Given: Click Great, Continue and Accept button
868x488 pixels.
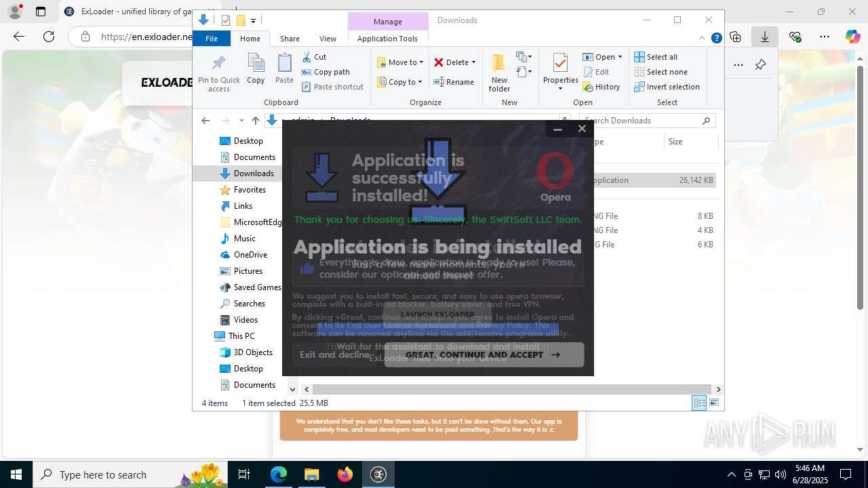Looking at the screenshot, I should (x=484, y=354).
